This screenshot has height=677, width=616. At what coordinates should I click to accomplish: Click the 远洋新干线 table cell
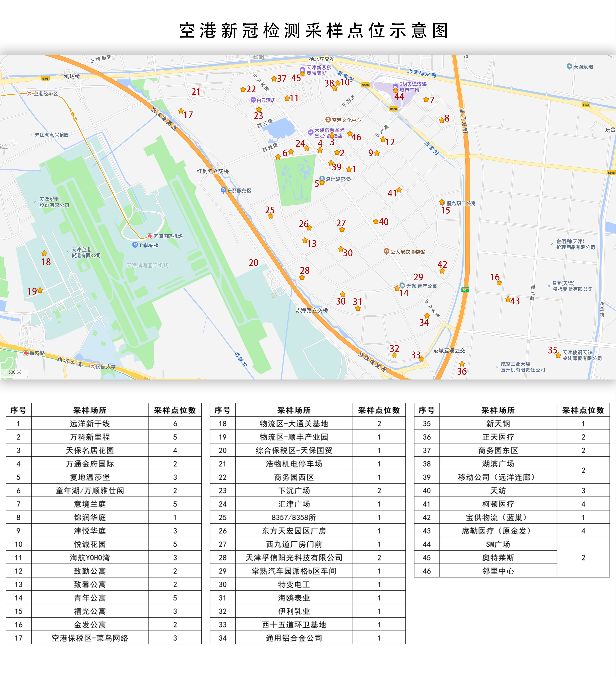(x=90, y=423)
